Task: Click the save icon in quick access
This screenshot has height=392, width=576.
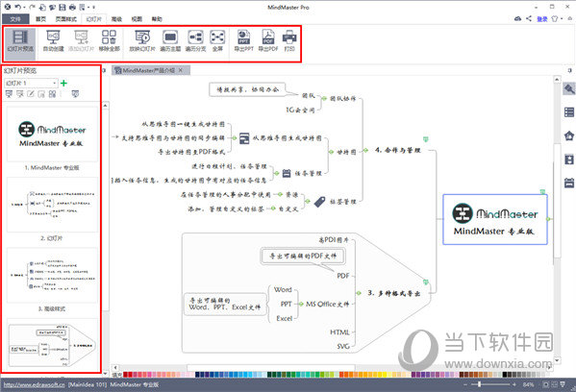Action: coord(63,7)
